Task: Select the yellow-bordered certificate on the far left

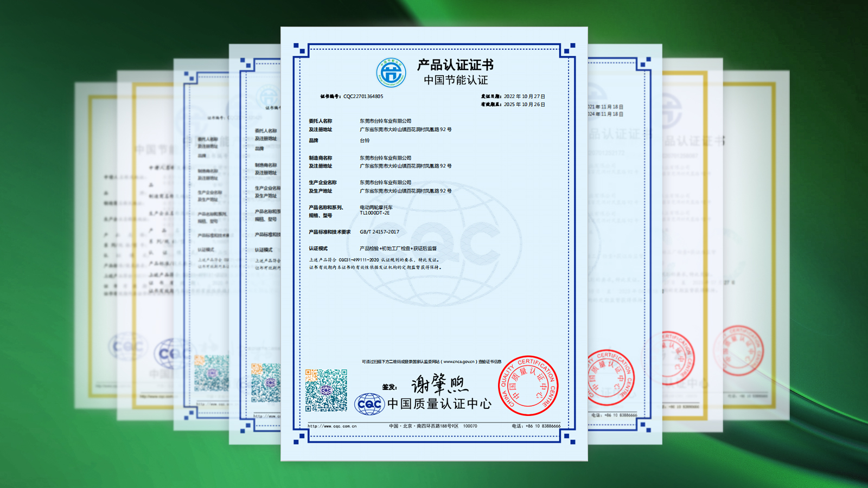Action: coord(96,246)
